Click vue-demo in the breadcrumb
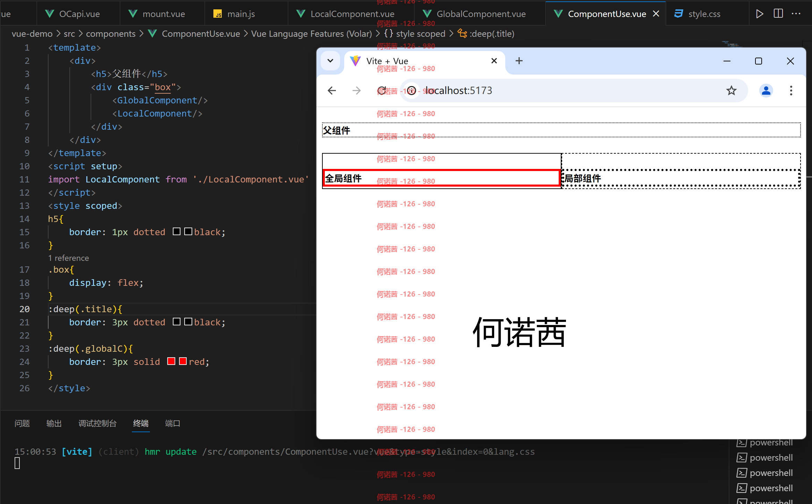 pos(32,34)
